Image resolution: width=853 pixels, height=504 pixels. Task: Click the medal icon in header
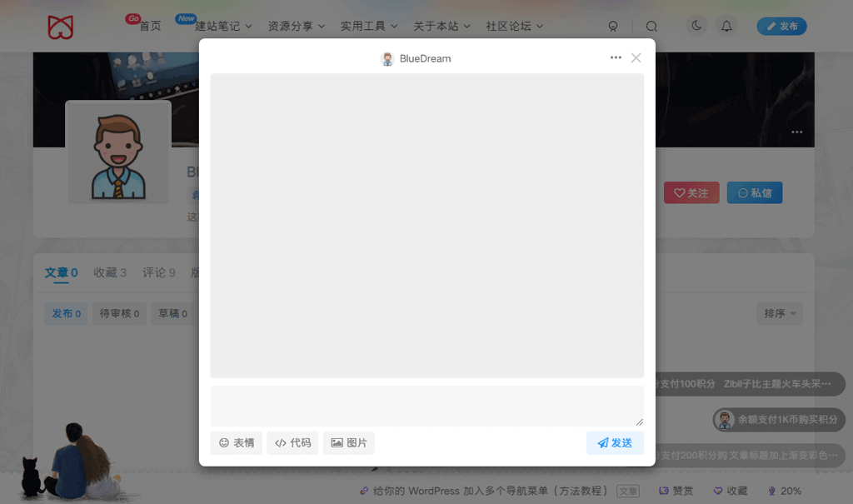pyautogui.click(x=614, y=27)
